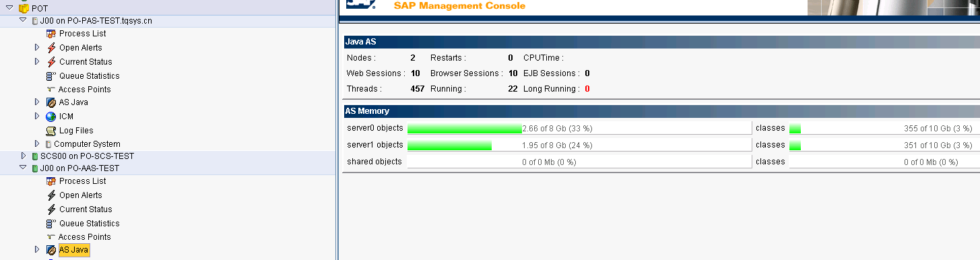The width and height of the screenshot is (980, 260).
Task: Click the server0 classes memory bar
Action: click(x=884, y=128)
